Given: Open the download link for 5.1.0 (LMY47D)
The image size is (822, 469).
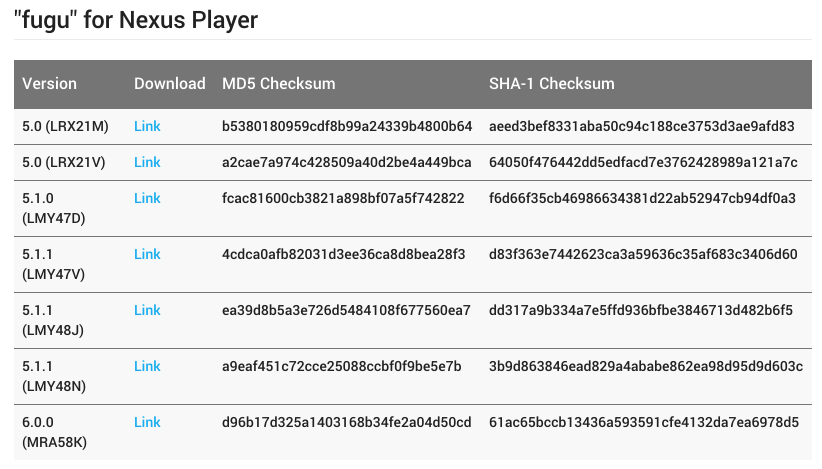Looking at the screenshot, I should point(147,198).
